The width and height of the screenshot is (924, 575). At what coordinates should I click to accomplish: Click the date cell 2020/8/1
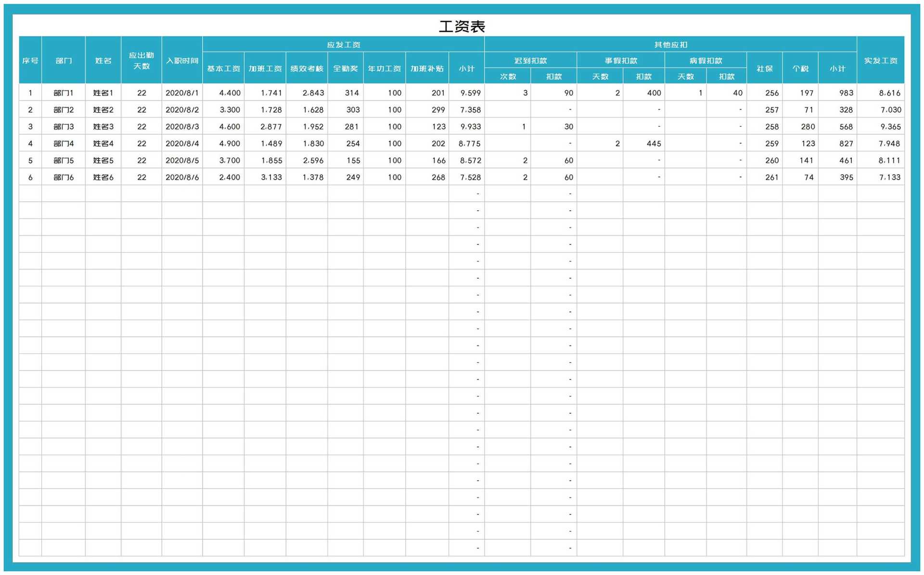point(182,92)
